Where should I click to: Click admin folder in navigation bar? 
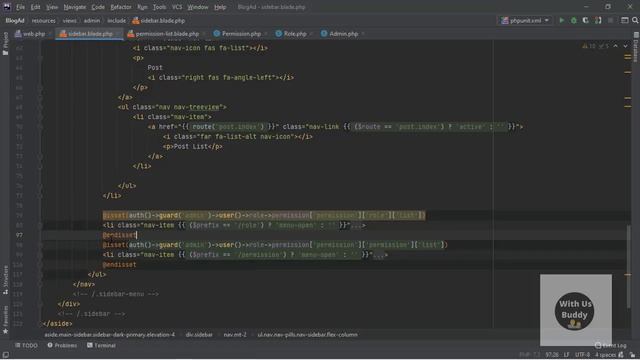click(x=91, y=20)
